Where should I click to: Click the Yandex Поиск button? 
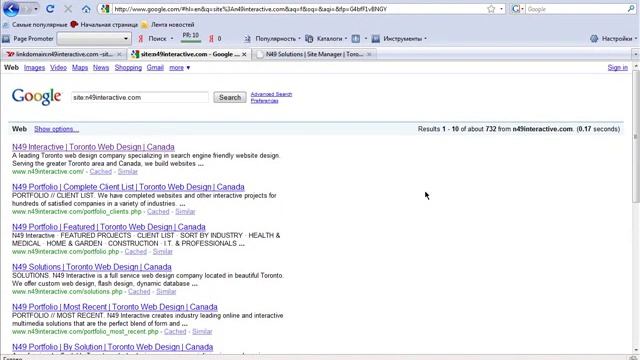pyautogui.click(x=153, y=39)
